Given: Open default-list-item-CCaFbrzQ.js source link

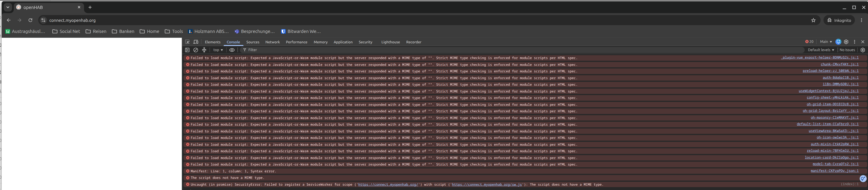Looking at the screenshot, I should pyautogui.click(x=828, y=124).
